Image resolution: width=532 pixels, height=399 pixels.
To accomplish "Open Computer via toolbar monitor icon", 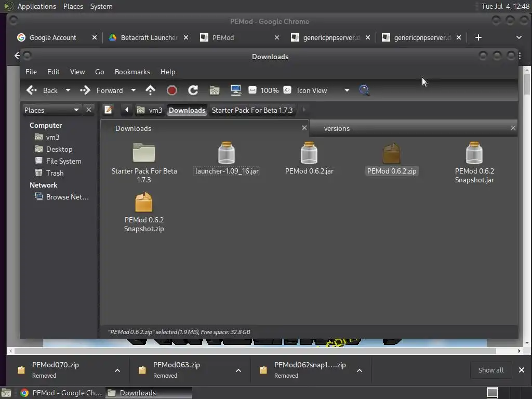I will [x=236, y=90].
